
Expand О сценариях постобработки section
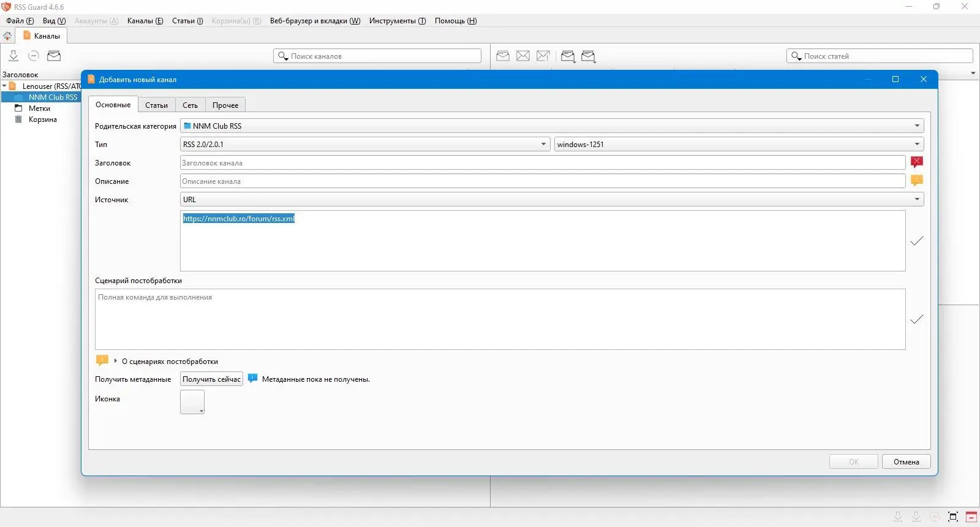[x=115, y=361]
